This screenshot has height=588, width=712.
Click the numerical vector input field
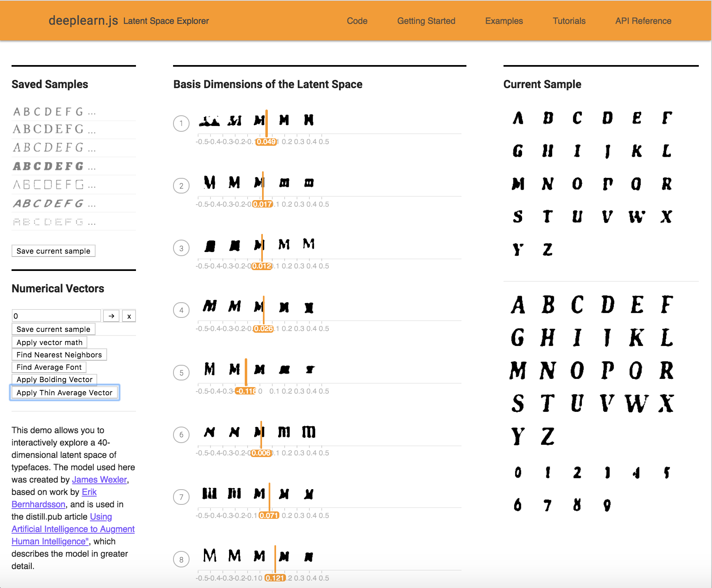pyautogui.click(x=56, y=316)
